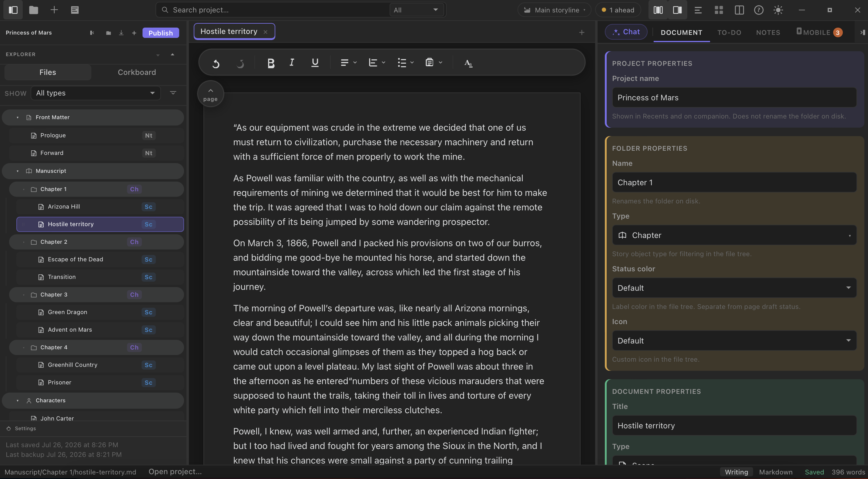Toggle italic formatting
The width and height of the screenshot is (868, 479).
tap(292, 62)
